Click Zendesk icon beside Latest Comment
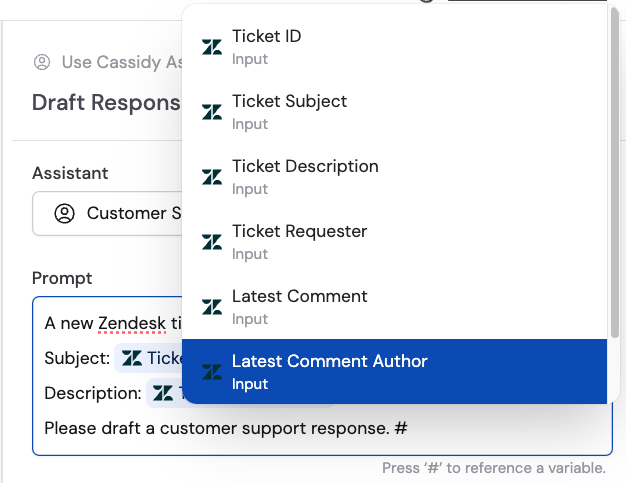 coord(212,307)
